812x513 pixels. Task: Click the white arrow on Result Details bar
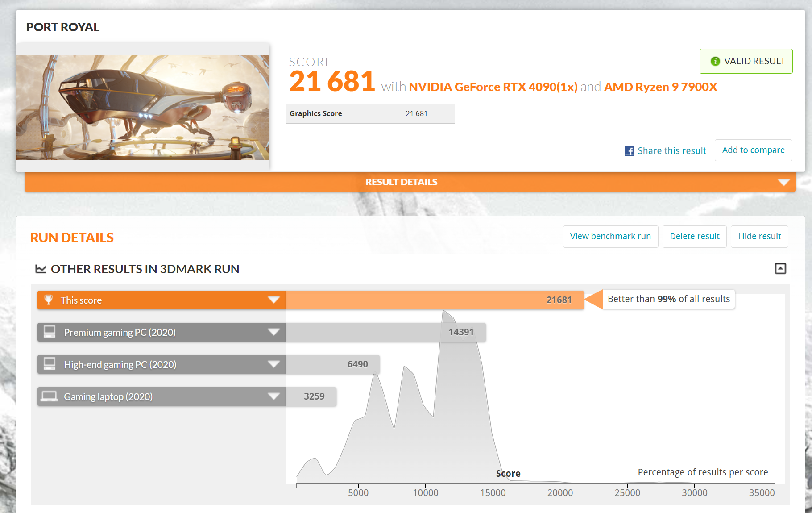click(783, 182)
